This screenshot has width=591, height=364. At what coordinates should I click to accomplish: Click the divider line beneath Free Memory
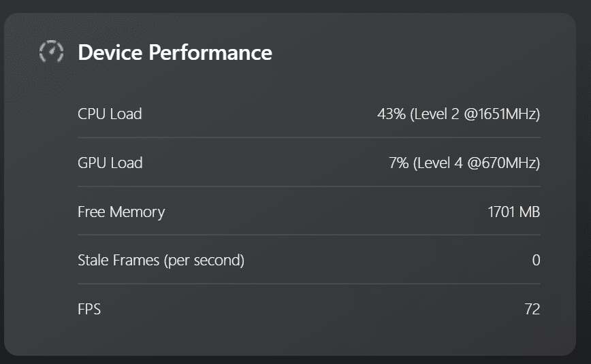coord(309,235)
